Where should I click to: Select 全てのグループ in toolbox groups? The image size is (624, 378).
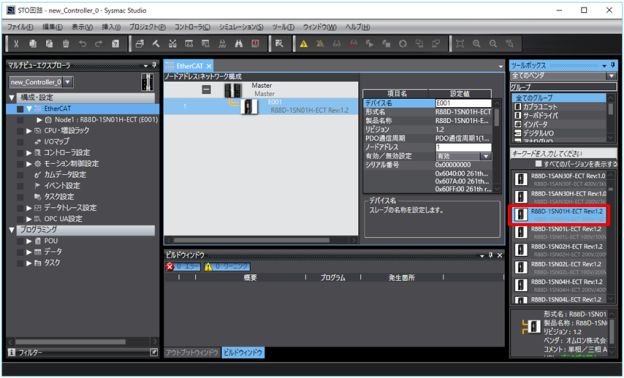pyautogui.click(x=559, y=97)
